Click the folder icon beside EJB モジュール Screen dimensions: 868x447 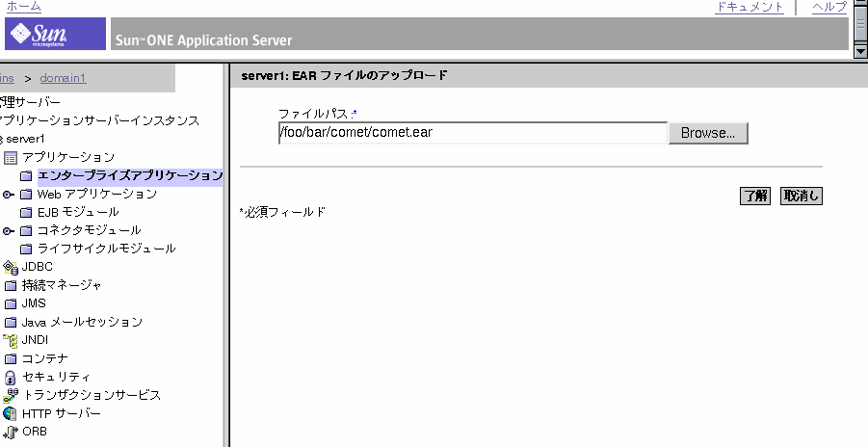pos(26,213)
